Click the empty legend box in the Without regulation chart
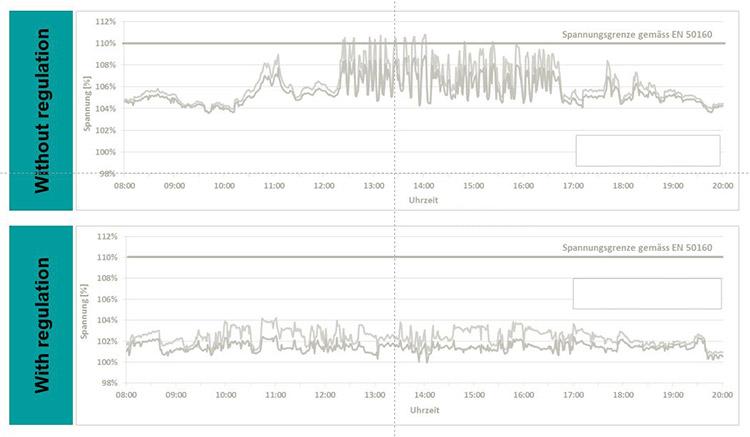This screenshot has height=437, width=750. [x=647, y=150]
